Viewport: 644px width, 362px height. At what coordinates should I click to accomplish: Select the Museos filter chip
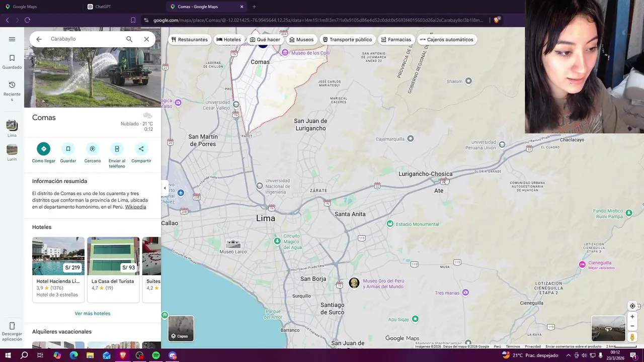[301, 40]
